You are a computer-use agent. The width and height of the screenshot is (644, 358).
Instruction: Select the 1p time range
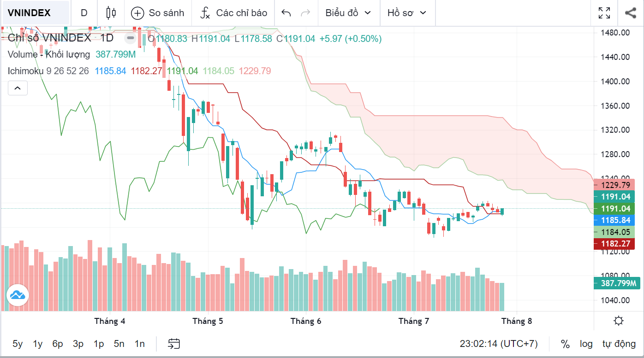[99, 344]
